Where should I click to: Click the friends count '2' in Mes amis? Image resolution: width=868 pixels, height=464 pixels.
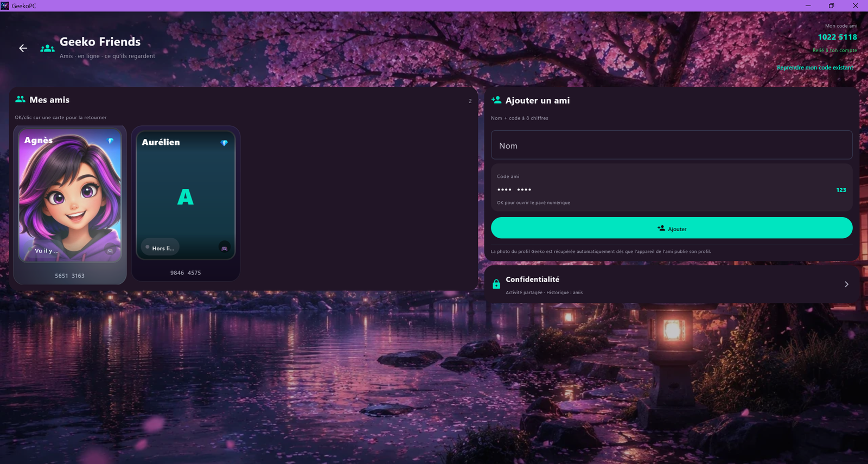pos(470,101)
